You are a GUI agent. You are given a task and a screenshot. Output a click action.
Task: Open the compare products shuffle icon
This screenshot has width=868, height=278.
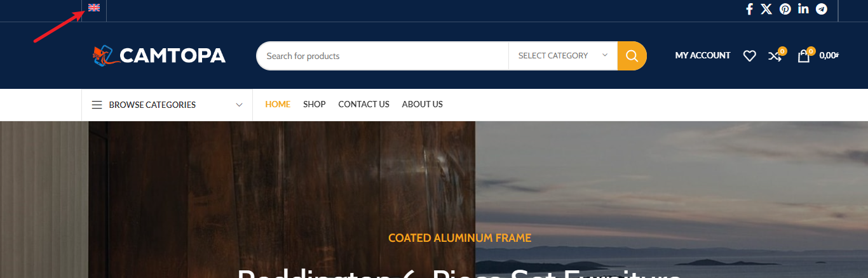point(775,56)
